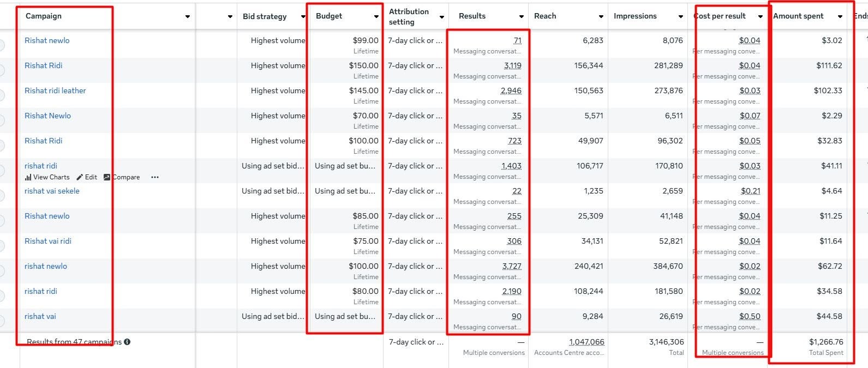Screen dimensions: 868x368
Task: Open Rishat newlo campaign with $85.00 budget
Action: point(47,216)
